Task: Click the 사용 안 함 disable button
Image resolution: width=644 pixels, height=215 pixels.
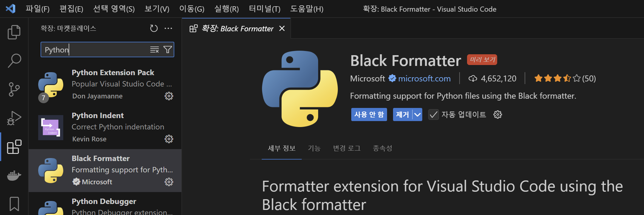Action: (369, 115)
